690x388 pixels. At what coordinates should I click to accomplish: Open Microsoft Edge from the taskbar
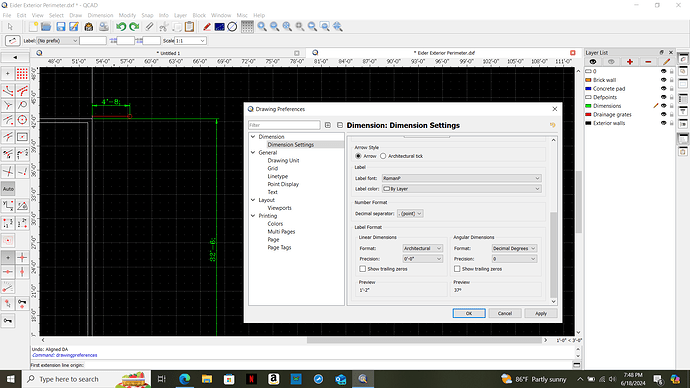pos(184,379)
